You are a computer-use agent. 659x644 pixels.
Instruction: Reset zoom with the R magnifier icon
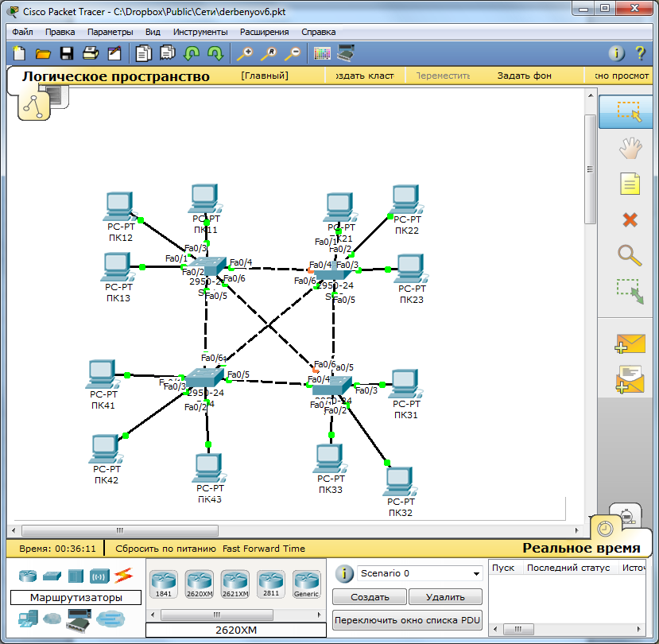(x=269, y=53)
